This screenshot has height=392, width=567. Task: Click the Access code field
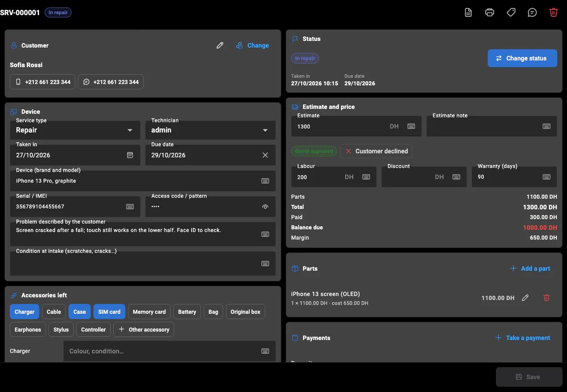point(210,207)
